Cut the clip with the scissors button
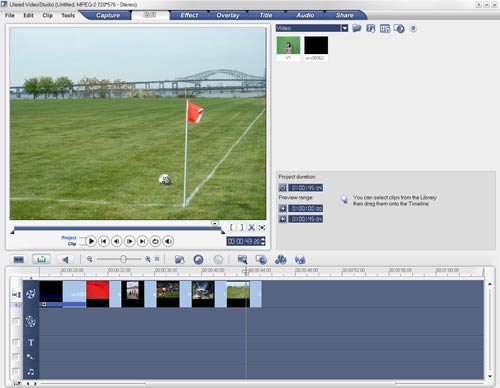500x388 pixels. click(x=252, y=227)
